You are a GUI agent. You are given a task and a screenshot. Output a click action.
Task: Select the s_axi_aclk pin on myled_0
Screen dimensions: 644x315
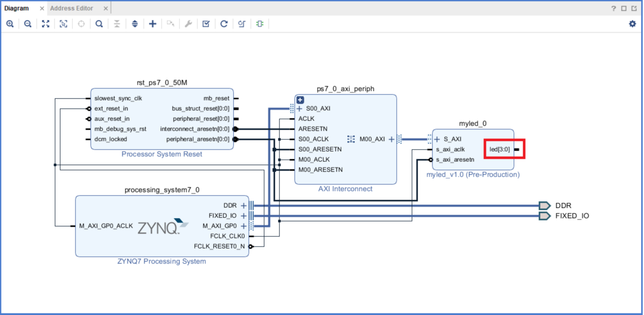coord(450,149)
